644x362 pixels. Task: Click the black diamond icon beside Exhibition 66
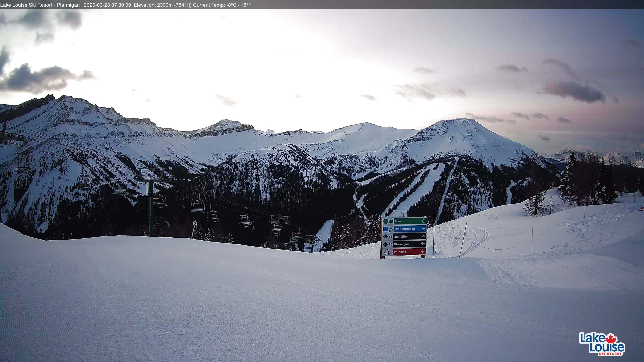click(386, 237)
